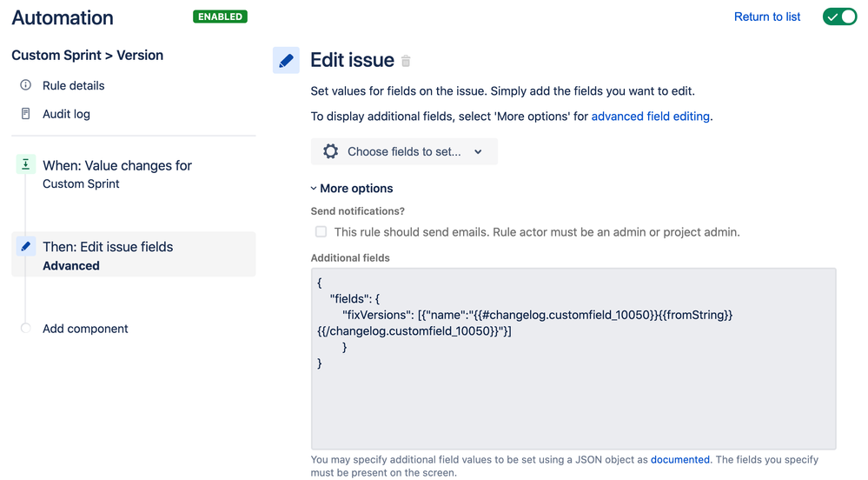Click the Return to list link
The height and width of the screenshot is (480, 868).
point(766,17)
